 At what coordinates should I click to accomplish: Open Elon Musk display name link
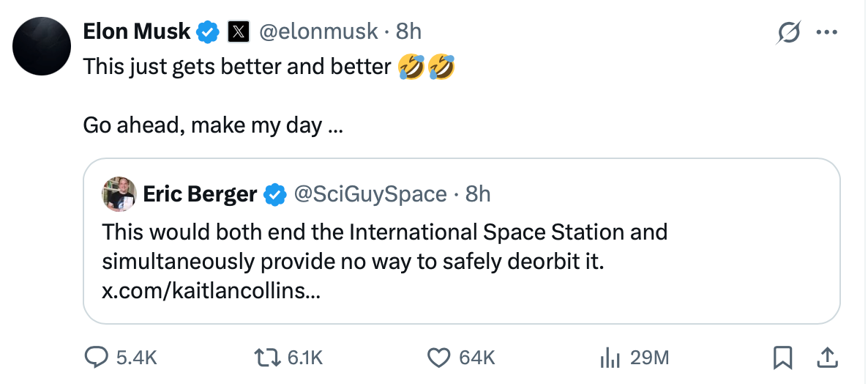tap(137, 32)
